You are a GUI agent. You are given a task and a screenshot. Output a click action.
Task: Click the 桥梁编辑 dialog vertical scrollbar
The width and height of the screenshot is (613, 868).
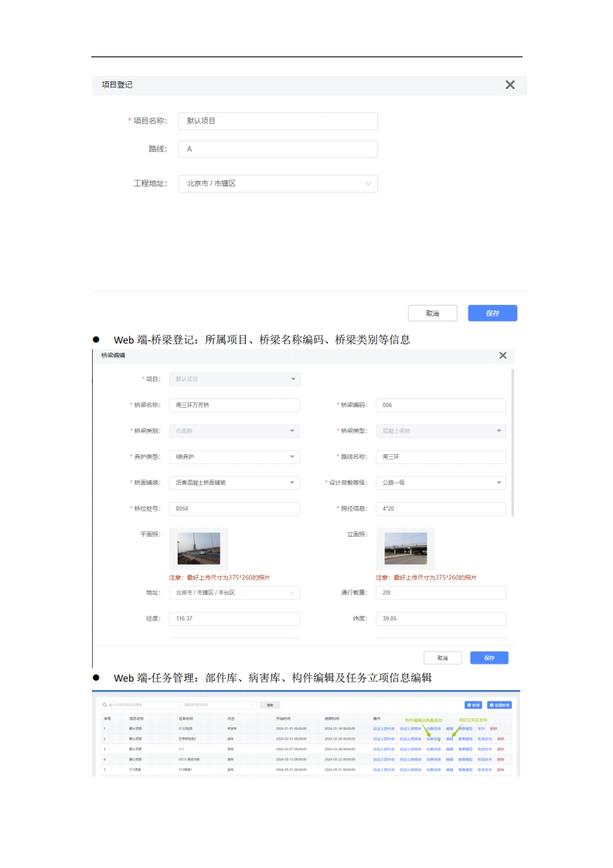coord(512,441)
